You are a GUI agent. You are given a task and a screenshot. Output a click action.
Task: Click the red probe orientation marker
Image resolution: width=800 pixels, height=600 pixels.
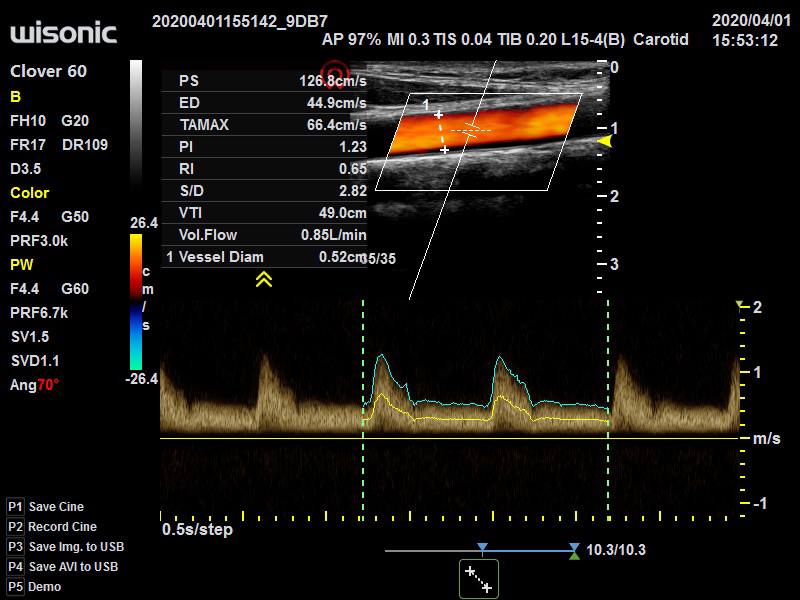[339, 71]
